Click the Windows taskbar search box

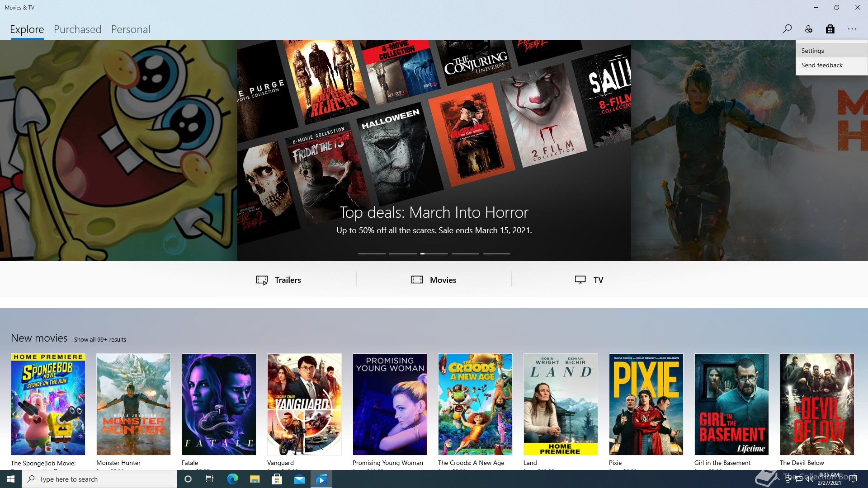pos(99,479)
